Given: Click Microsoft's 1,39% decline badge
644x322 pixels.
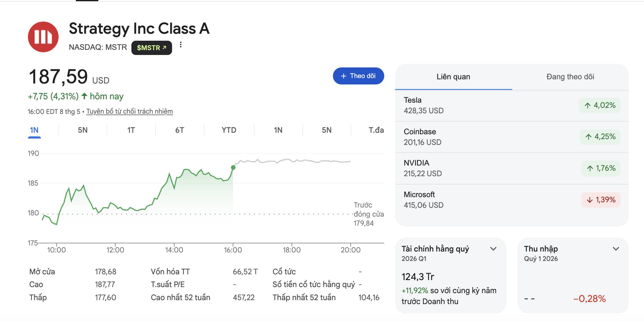Looking at the screenshot, I should pos(601,200).
